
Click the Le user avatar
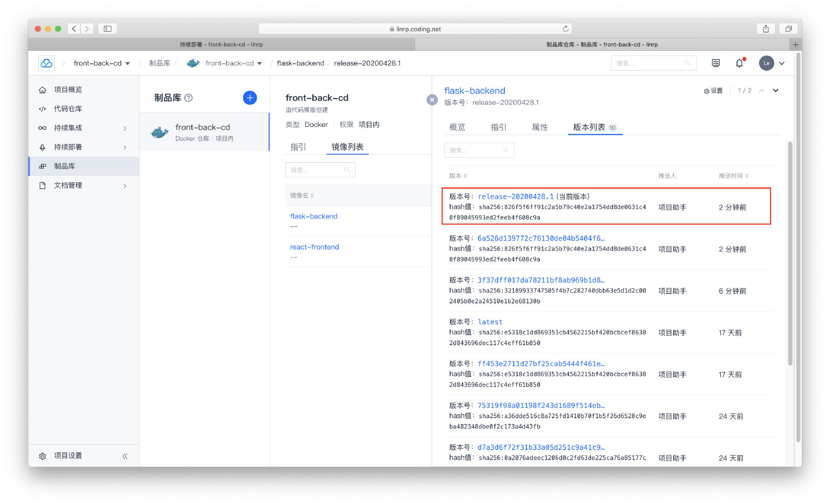(767, 63)
